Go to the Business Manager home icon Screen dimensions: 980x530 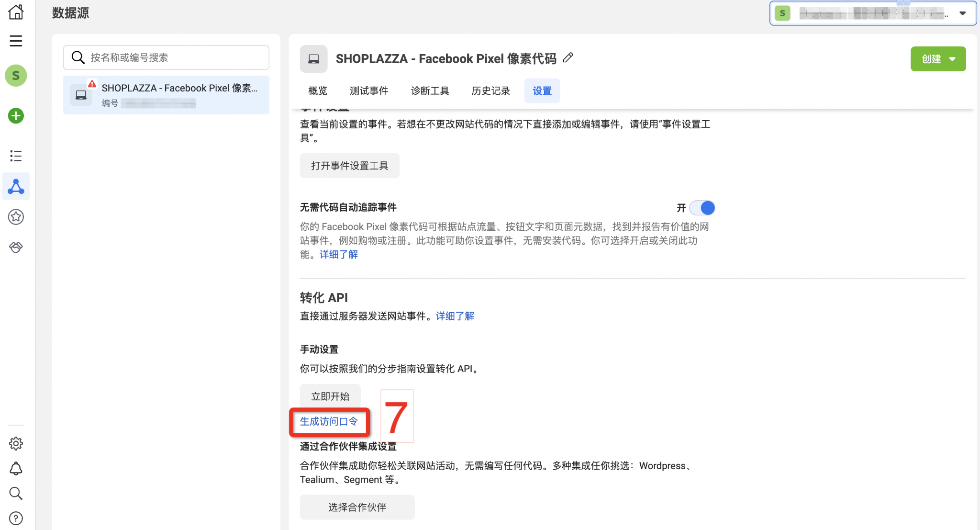point(16,11)
